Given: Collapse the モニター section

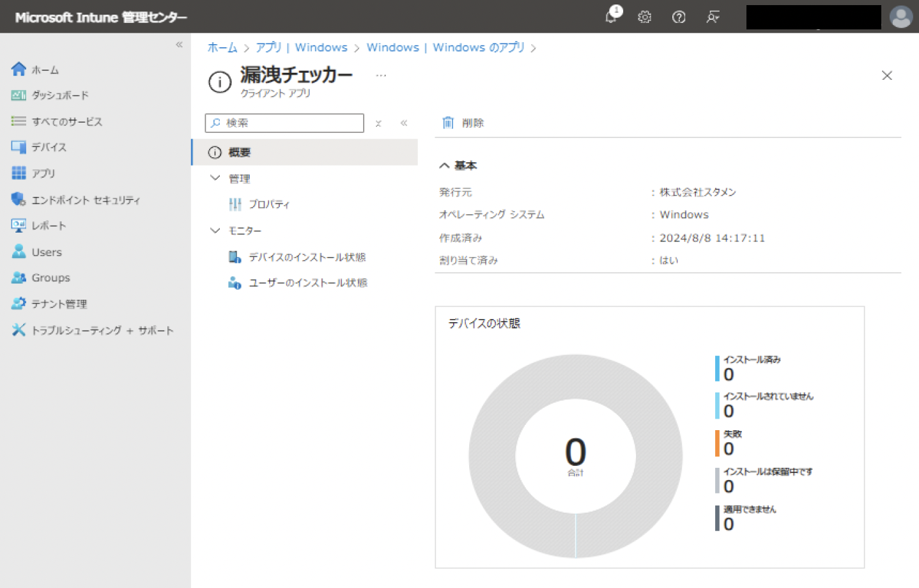Looking at the screenshot, I should 215,230.
